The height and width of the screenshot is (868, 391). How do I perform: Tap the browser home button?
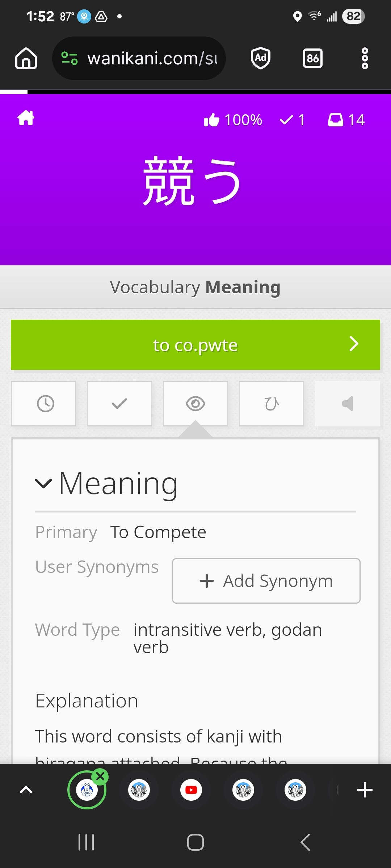pos(26,58)
